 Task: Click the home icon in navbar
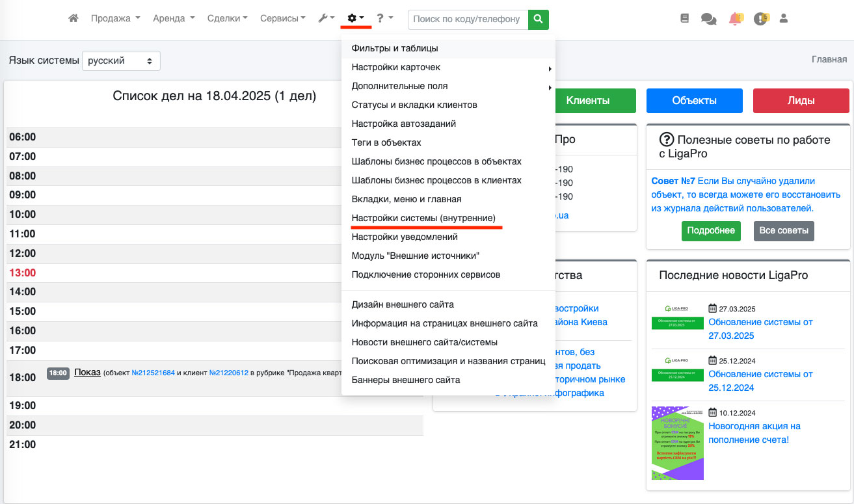(x=73, y=19)
